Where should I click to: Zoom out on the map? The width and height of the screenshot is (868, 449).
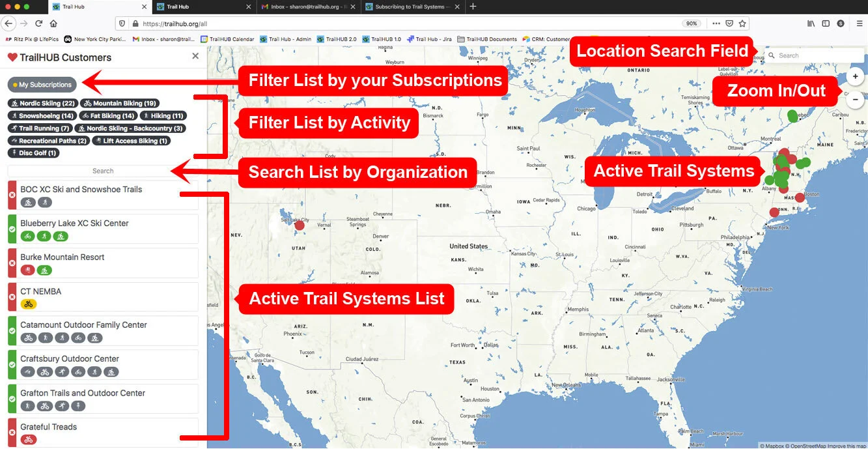click(x=855, y=100)
